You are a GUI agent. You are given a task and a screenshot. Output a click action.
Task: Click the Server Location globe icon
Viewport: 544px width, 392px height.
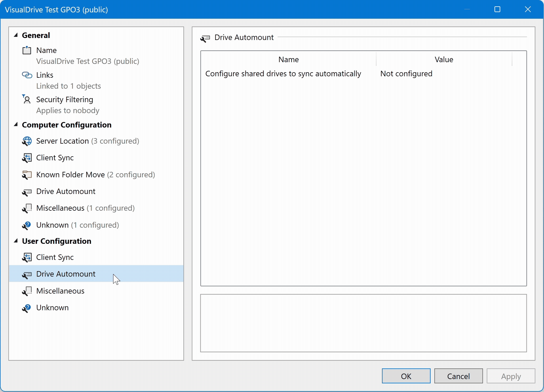click(27, 141)
